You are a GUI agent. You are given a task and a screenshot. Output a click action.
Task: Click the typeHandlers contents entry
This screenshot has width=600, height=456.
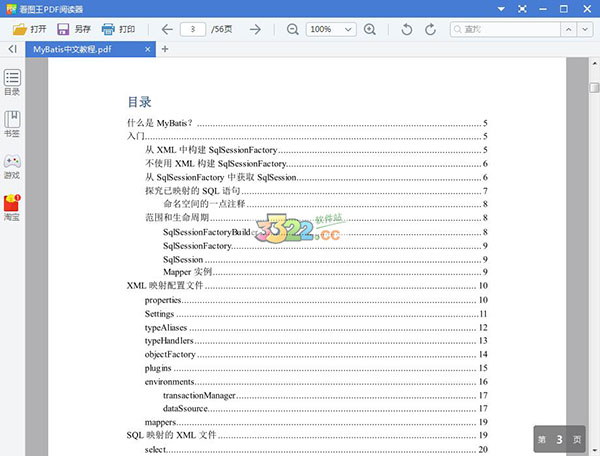pos(316,340)
